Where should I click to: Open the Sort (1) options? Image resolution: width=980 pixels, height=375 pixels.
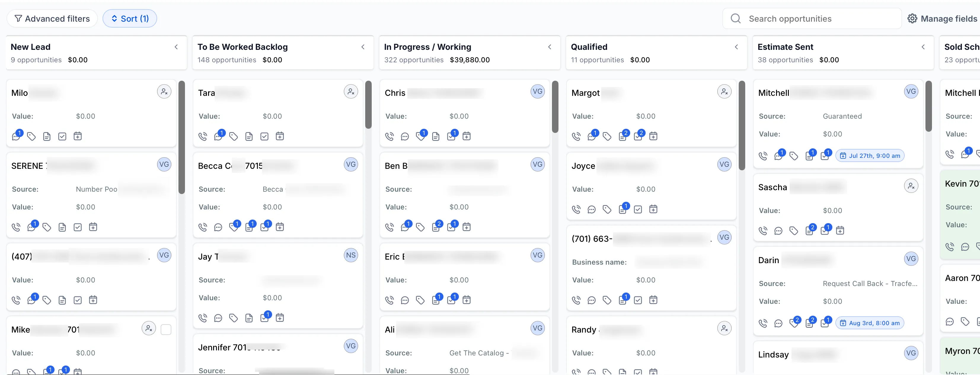click(130, 19)
